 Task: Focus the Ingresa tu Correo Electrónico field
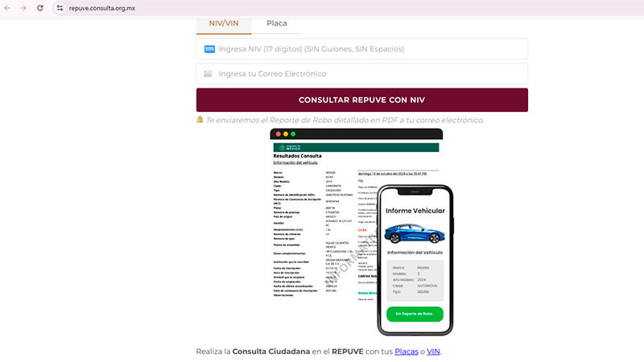pos(370,74)
